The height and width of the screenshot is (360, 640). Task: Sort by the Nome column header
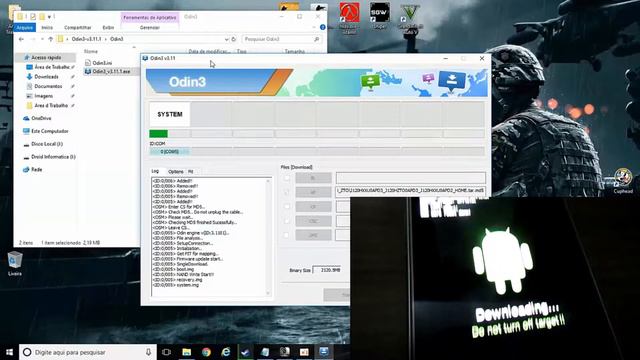91,51
